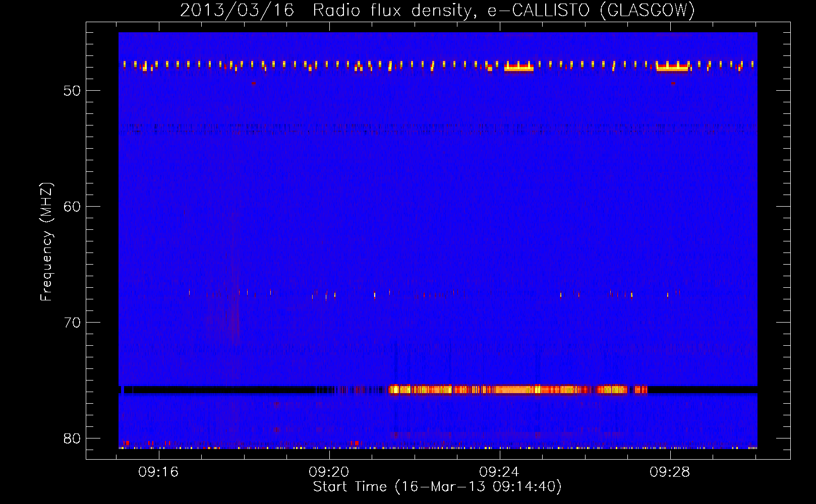This screenshot has height=504, width=816.
Task: Select the 09:28 time tick label
Action: (670, 472)
